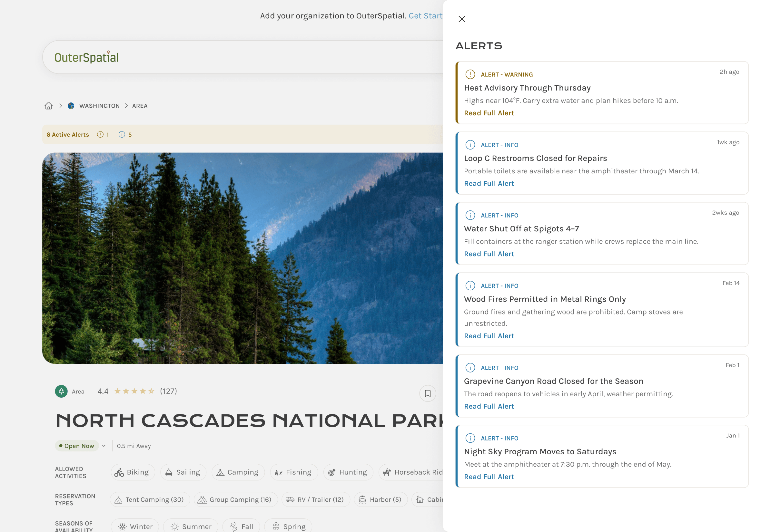Click the warning count icon in alerts bar
This screenshot has width=761, height=532.
tap(100, 134)
